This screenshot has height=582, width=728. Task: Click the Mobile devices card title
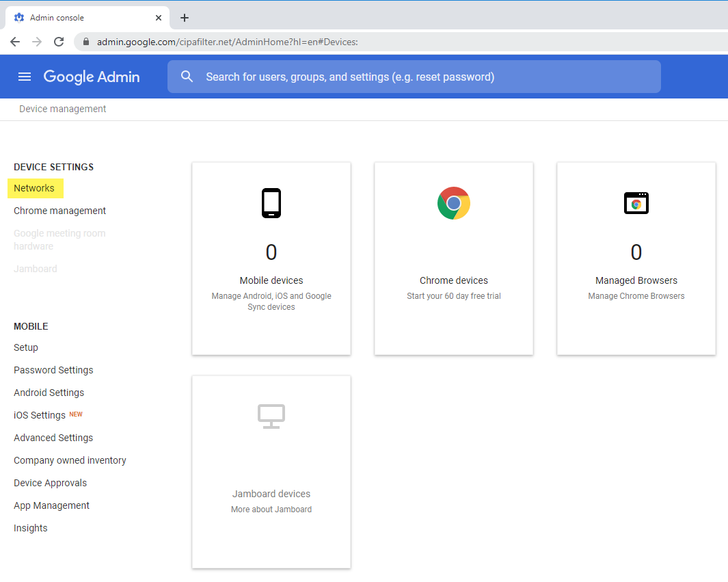coord(271,280)
